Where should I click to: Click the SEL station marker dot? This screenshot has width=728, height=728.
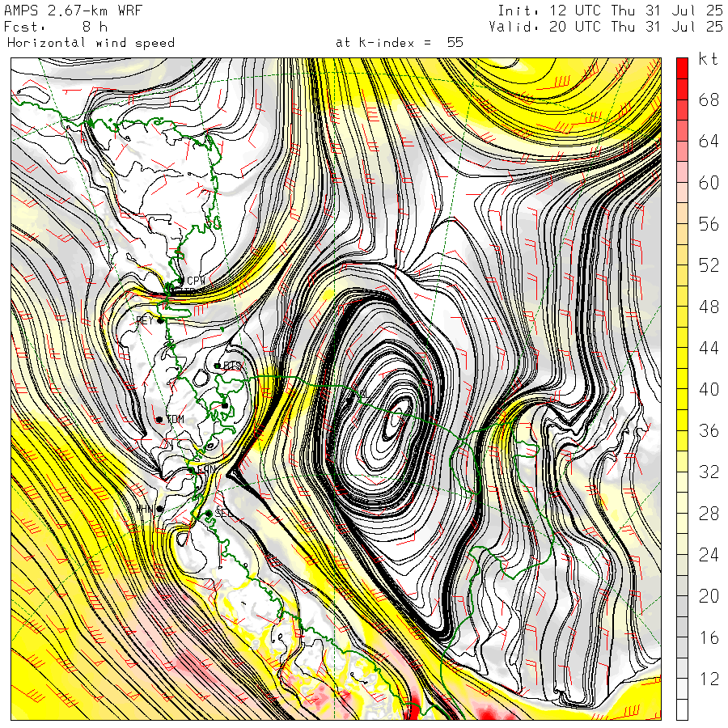[209, 514]
